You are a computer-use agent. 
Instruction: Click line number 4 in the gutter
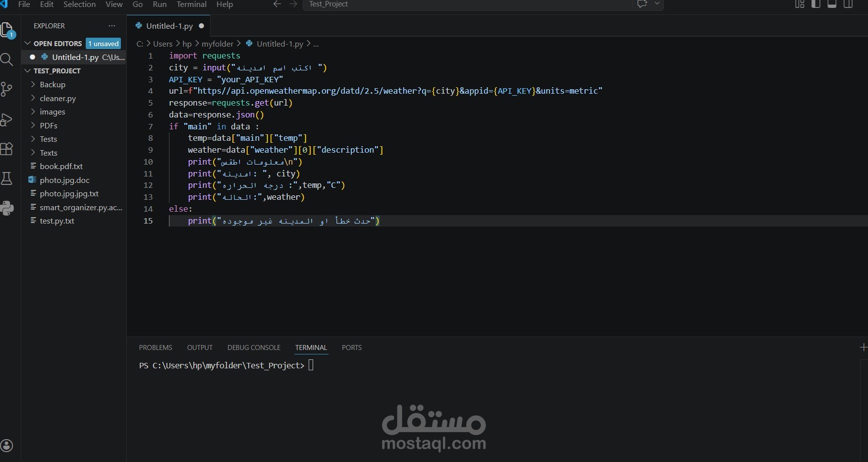[151, 91]
